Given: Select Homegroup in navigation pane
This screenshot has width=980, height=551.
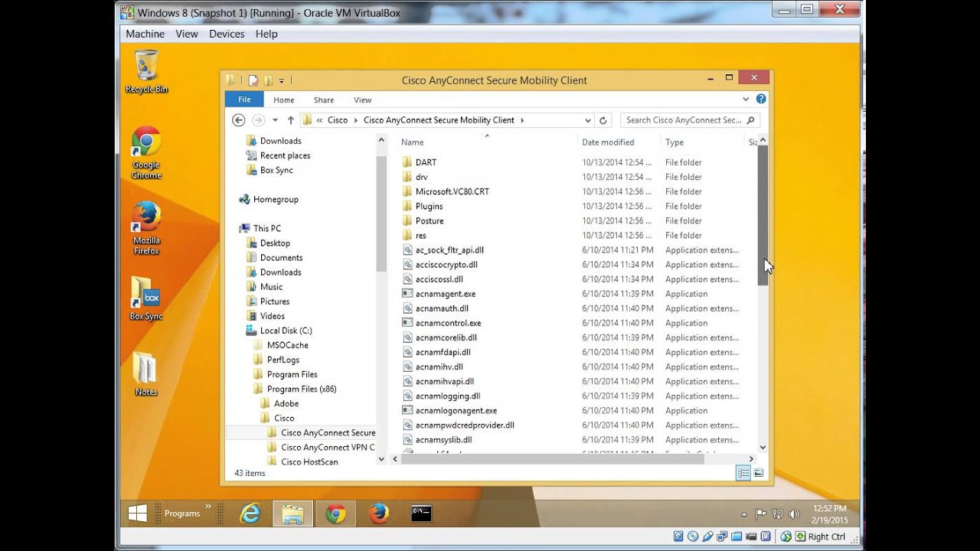Looking at the screenshot, I should (276, 200).
